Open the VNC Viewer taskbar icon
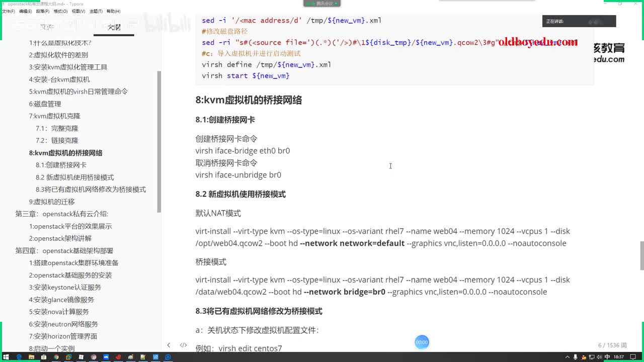 pyautogui.click(x=155, y=357)
